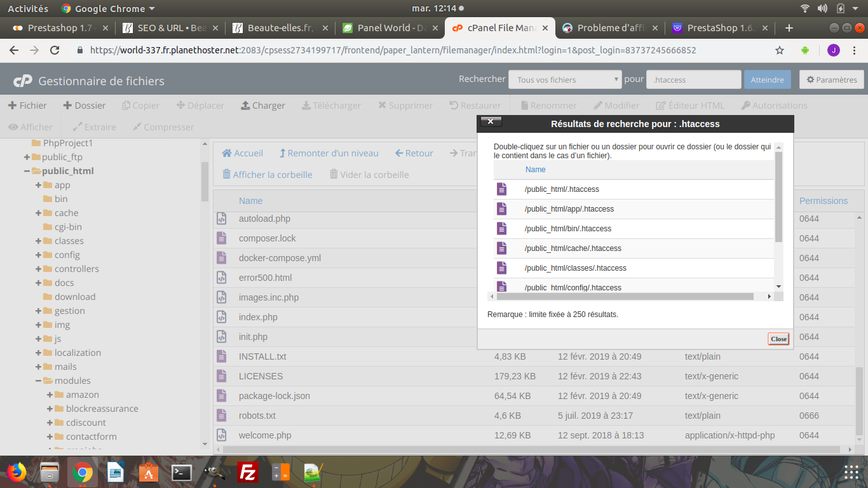Open the Tous vos fichiers dropdown
868x488 pixels.
click(x=565, y=79)
